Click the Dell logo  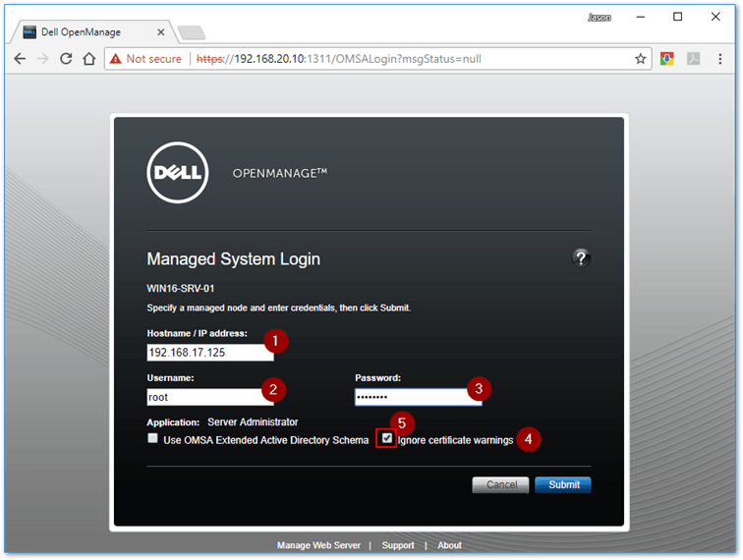(178, 173)
